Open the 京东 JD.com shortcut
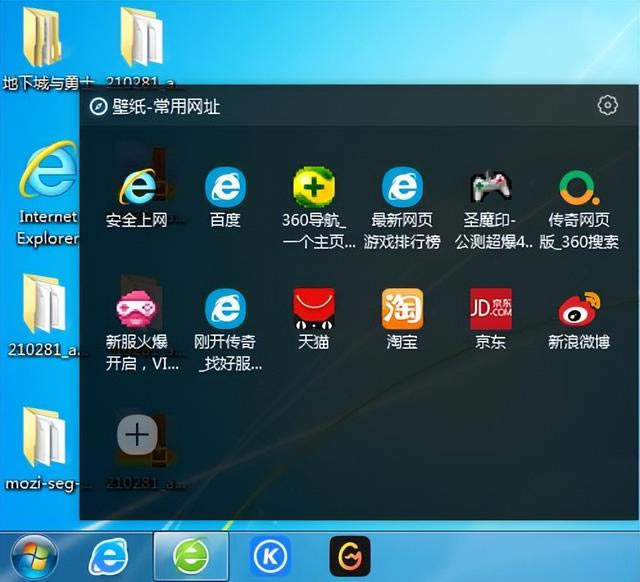The width and height of the screenshot is (640, 582). coord(491,309)
